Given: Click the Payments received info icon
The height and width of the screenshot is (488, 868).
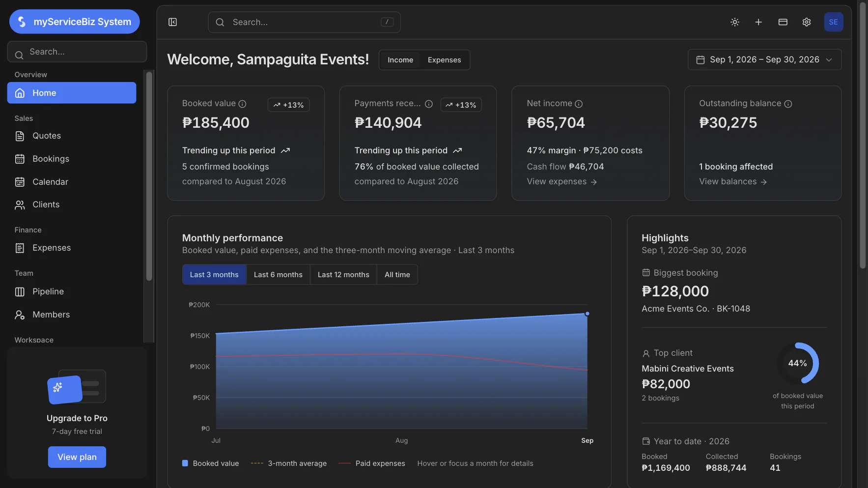Looking at the screenshot, I should (x=429, y=104).
